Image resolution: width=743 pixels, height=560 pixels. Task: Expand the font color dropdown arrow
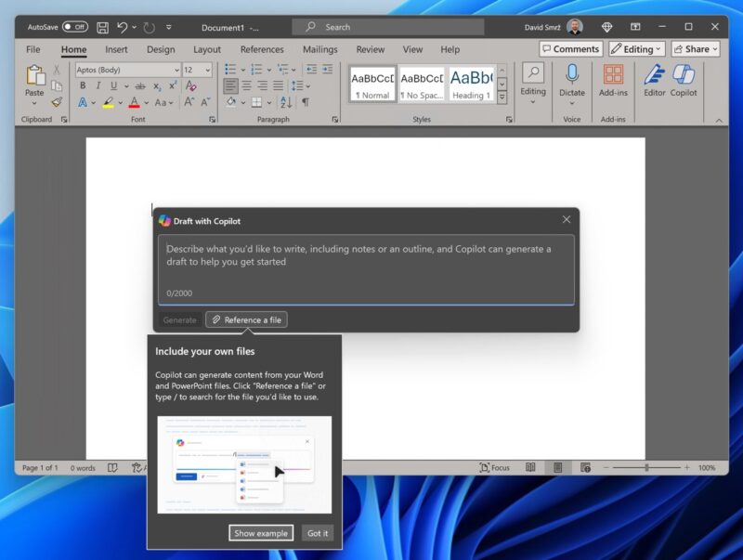pyautogui.click(x=145, y=102)
